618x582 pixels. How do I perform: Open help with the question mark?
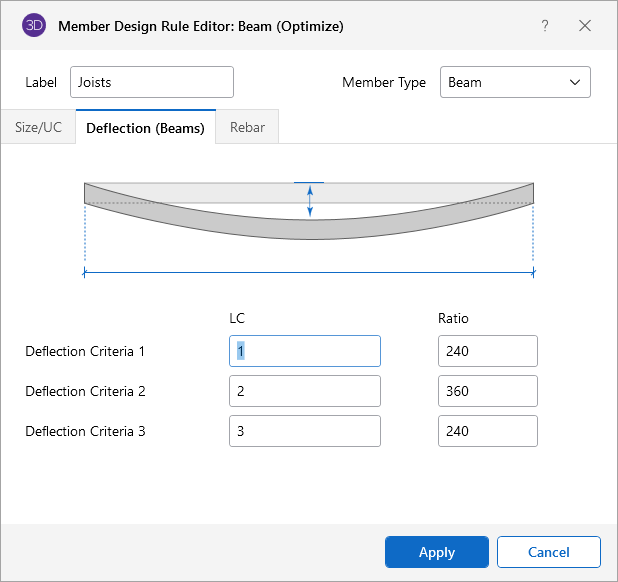click(x=545, y=26)
